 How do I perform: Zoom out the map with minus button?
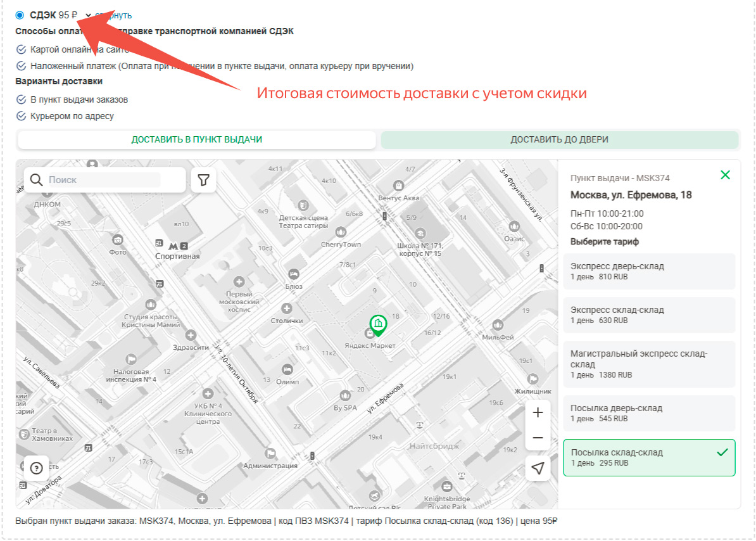pos(538,438)
